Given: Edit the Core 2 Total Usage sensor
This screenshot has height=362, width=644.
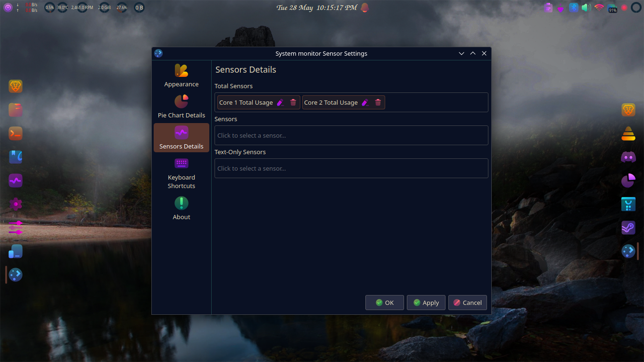Looking at the screenshot, I should [x=365, y=103].
